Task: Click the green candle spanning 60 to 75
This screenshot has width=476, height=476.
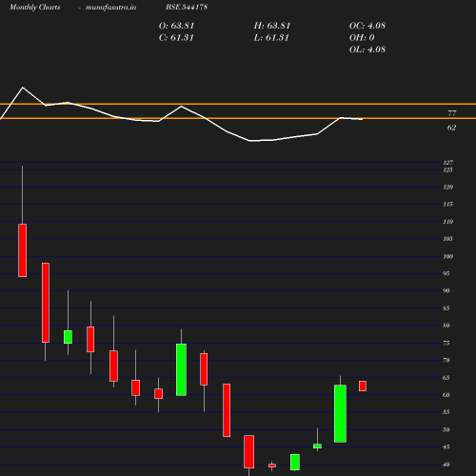Action: tap(181, 369)
